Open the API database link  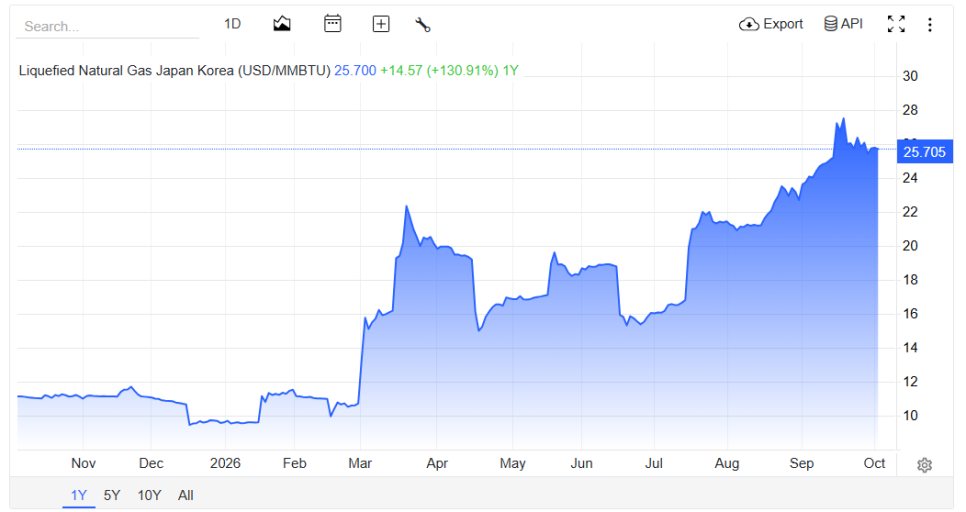[843, 24]
